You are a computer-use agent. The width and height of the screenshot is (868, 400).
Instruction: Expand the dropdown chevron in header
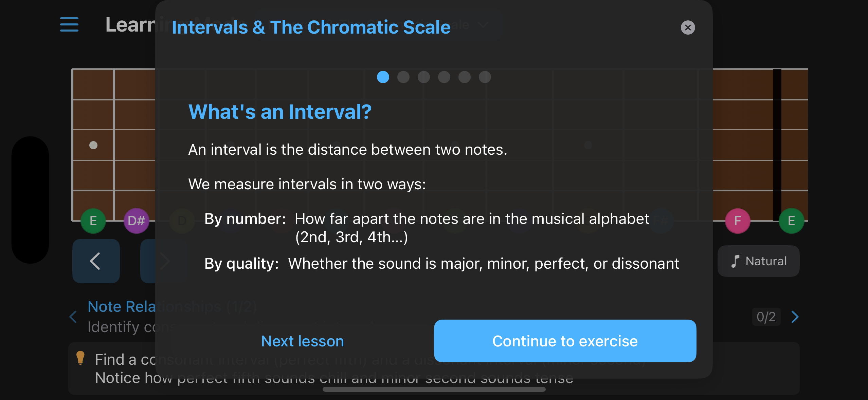pyautogui.click(x=483, y=25)
